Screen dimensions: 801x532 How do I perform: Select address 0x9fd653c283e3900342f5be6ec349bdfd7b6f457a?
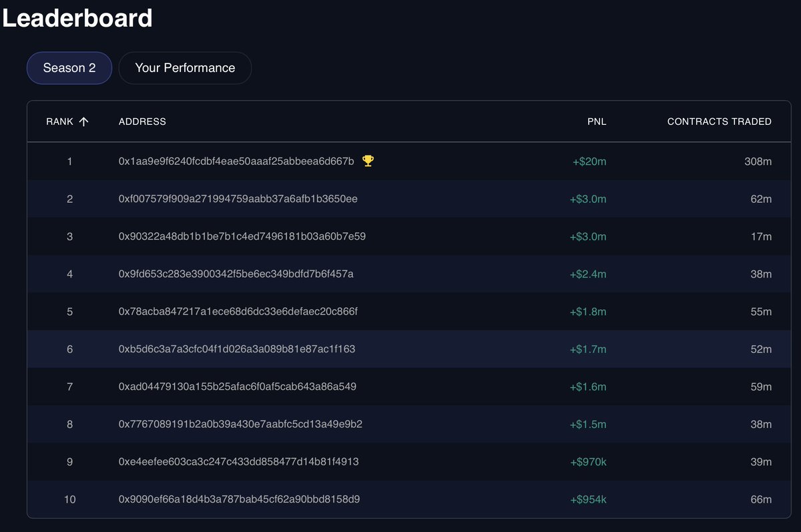[236, 274]
